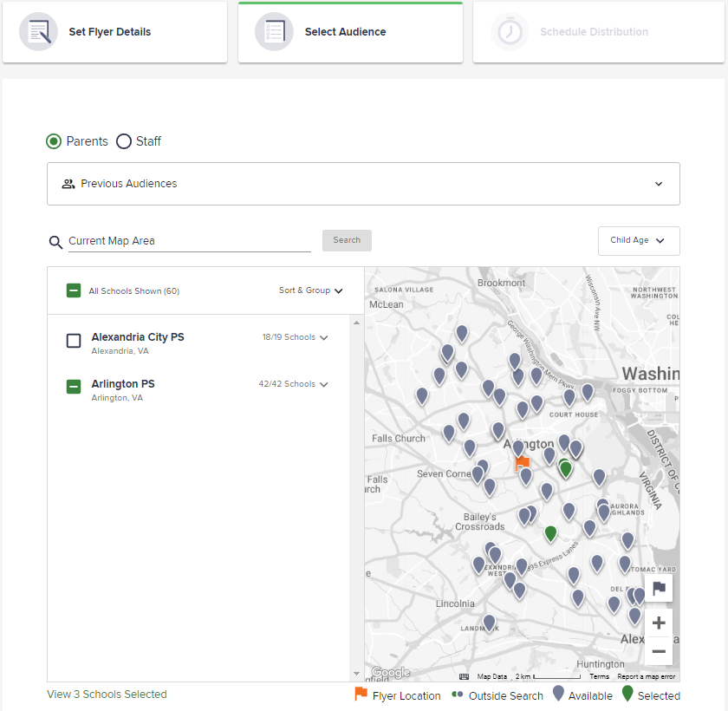
Task: Open the Set Flyer Details step
Action: point(114,32)
